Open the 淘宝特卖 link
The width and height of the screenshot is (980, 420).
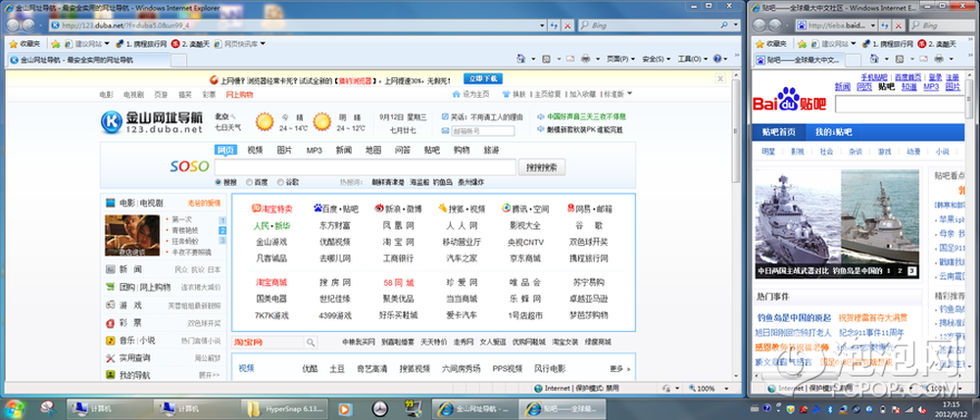point(272,209)
